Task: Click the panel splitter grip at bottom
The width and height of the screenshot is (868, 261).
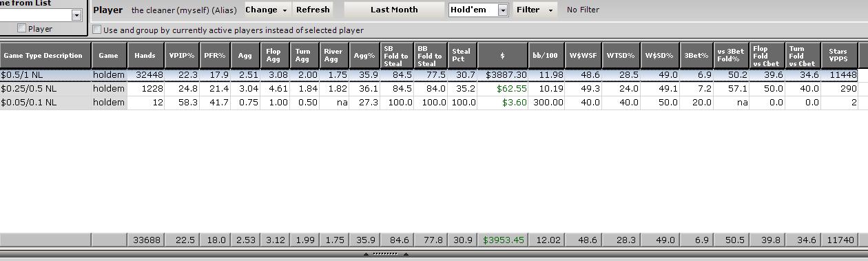Action: coord(386,254)
